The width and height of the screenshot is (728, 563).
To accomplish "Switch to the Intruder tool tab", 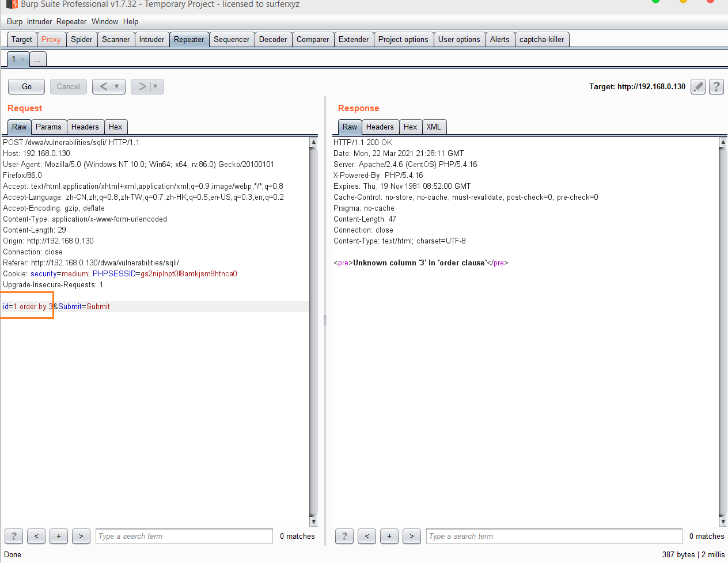I will [x=152, y=39].
